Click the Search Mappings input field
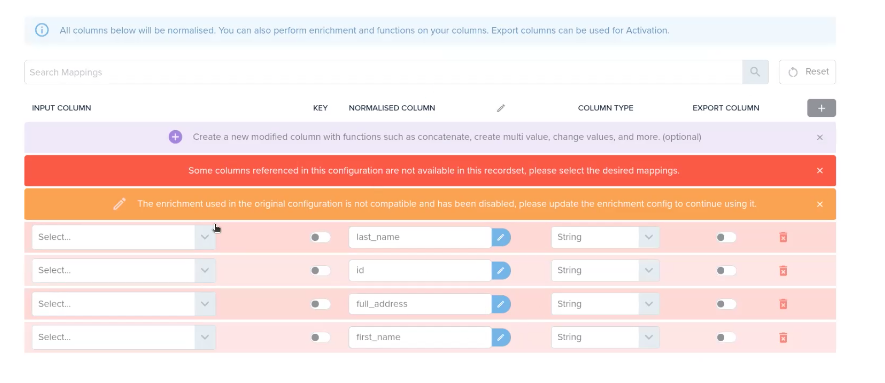 pyautogui.click(x=383, y=72)
